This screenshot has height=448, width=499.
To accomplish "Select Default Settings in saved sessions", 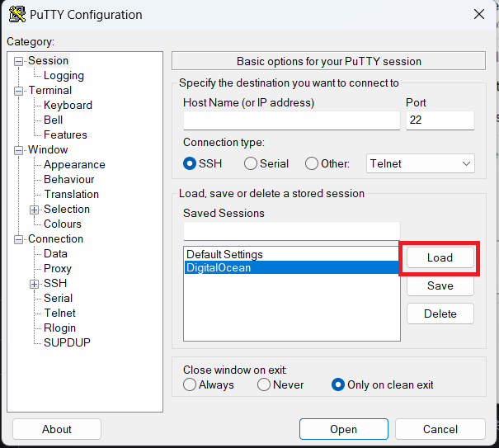I will coord(224,254).
